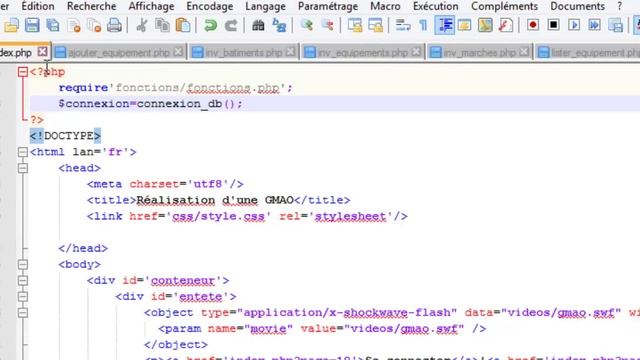Undo the last change with green arrow

210,25
